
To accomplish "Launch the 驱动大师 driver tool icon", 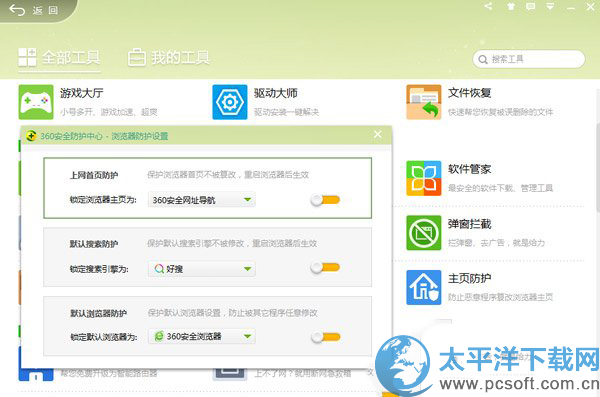I will click(230, 102).
